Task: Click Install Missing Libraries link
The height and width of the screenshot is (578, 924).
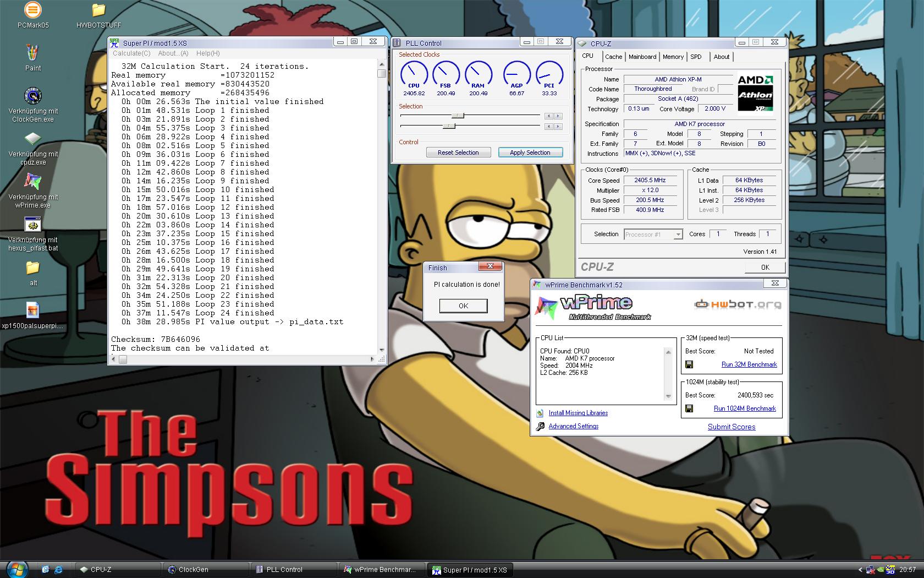Action: click(x=578, y=413)
